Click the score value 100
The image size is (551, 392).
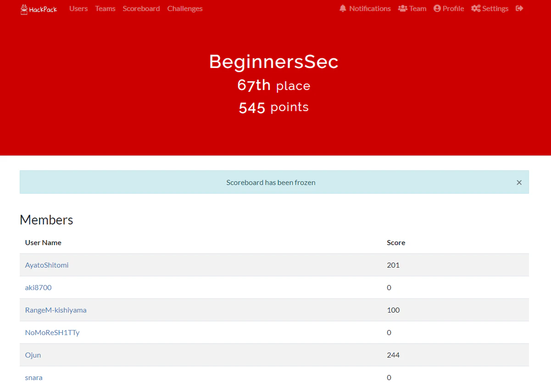tap(393, 310)
